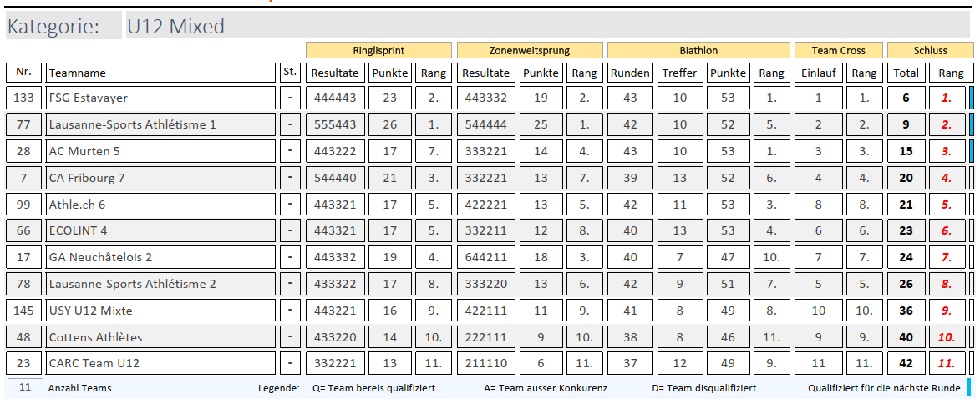Click the Ringlisprint section header
Screen dimensions: 980x404
point(378,50)
